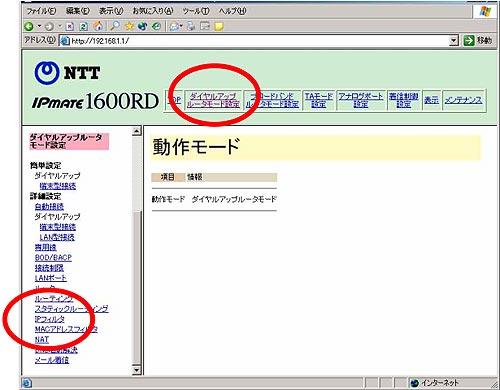Image resolution: width=500 pixels, height=390 pixels.
Task: Open the 表示 link in router navigation
Action: click(431, 100)
